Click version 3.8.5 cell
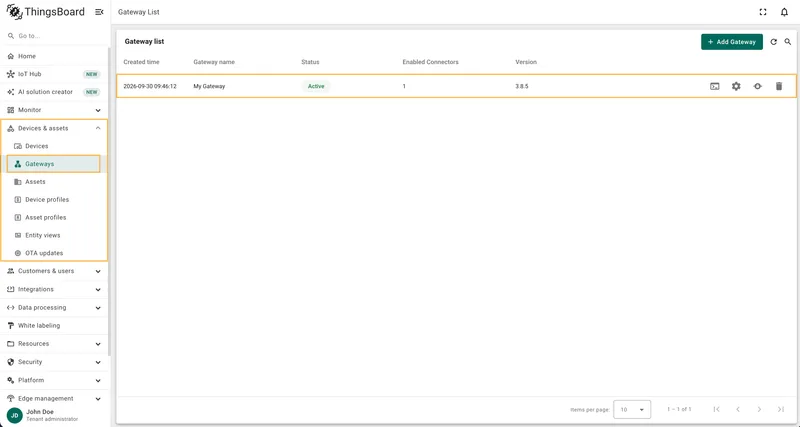The height and width of the screenshot is (427, 800). pos(522,86)
